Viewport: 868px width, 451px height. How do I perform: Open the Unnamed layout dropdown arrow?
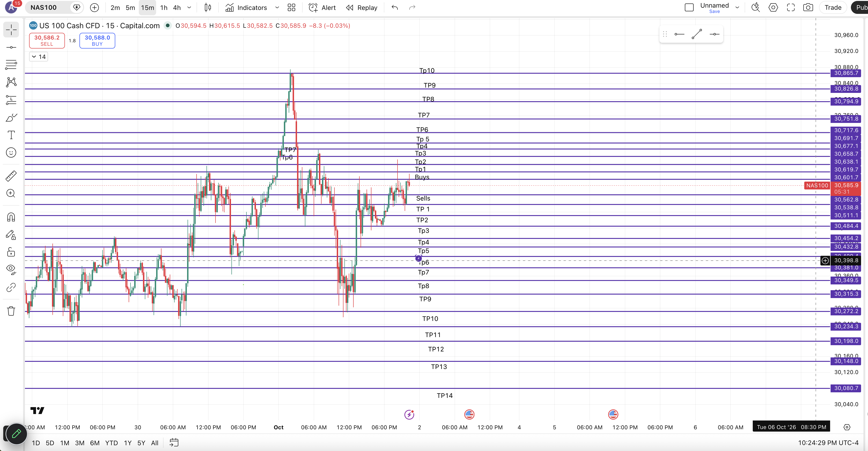click(x=737, y=7)
